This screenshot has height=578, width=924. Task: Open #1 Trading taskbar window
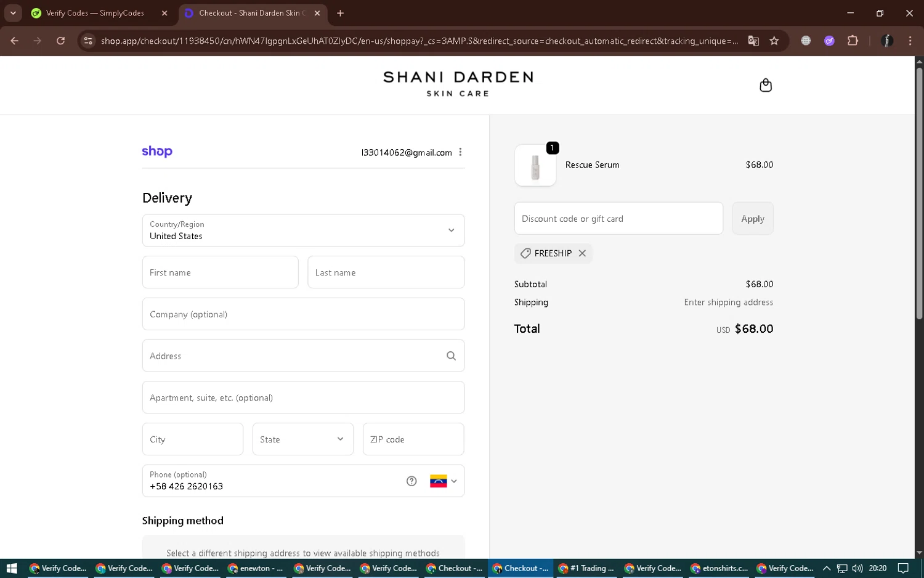[x=586, y=569]
